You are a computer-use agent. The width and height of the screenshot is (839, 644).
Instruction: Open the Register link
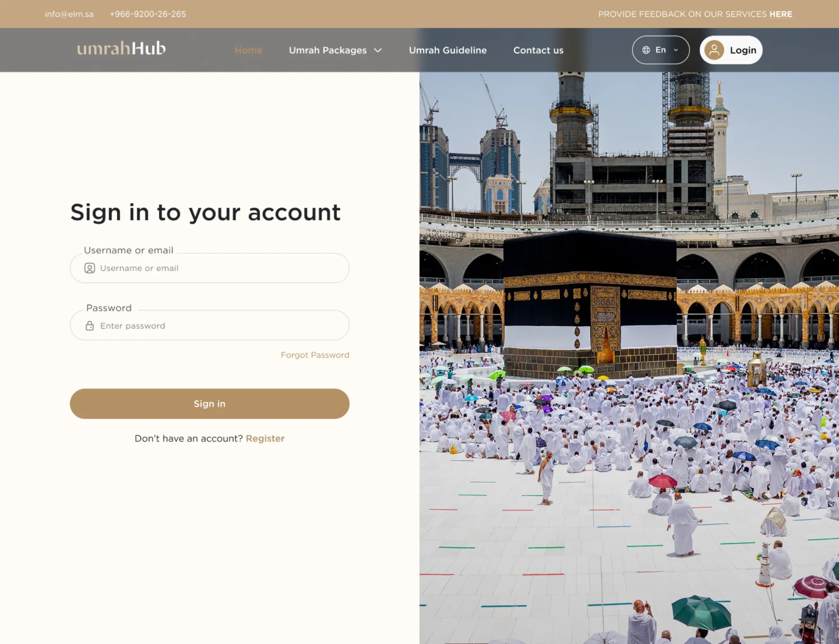click(x=265, y=438)
